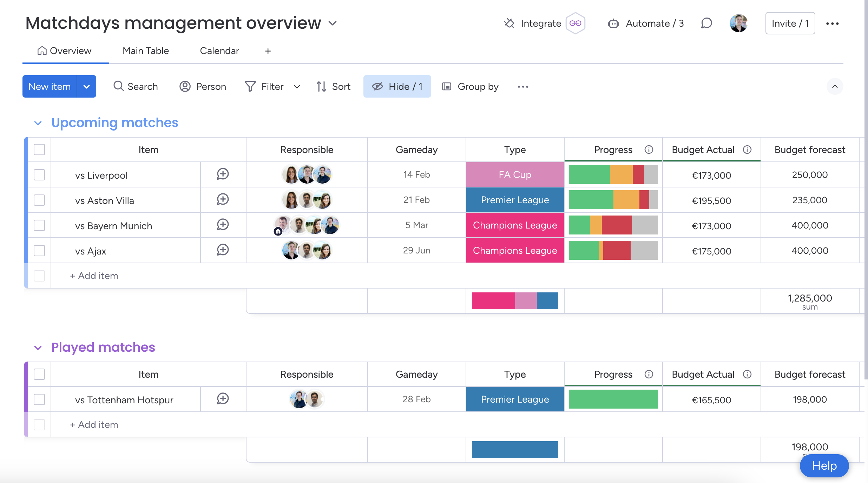Click Budget forecast 250,000 cell
This screenshot has width=868, height=483.
pyautogui.click(x=810, y=174)
